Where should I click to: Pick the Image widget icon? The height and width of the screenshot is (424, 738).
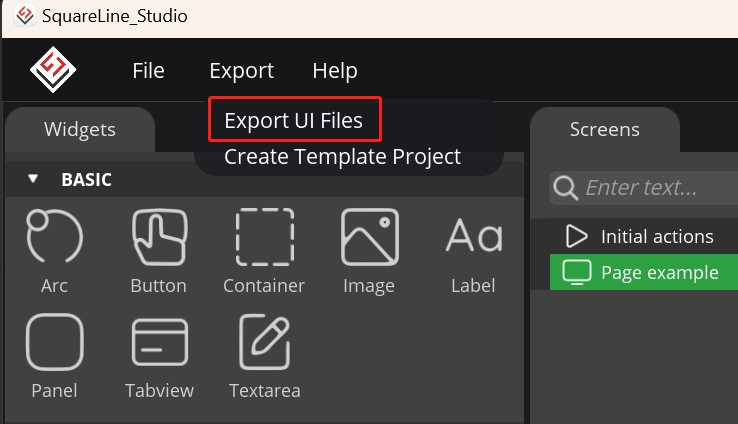(369, 237)
